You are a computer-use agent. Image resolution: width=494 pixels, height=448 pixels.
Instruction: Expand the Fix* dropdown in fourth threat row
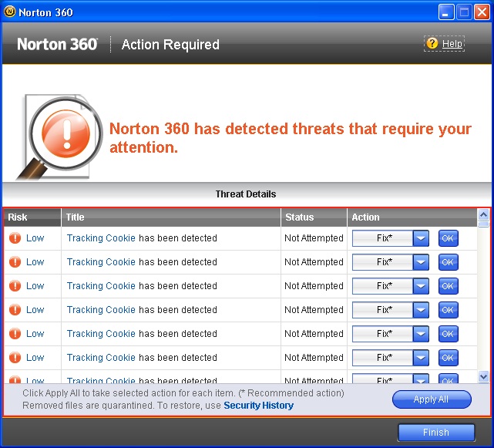click(421, 310)
